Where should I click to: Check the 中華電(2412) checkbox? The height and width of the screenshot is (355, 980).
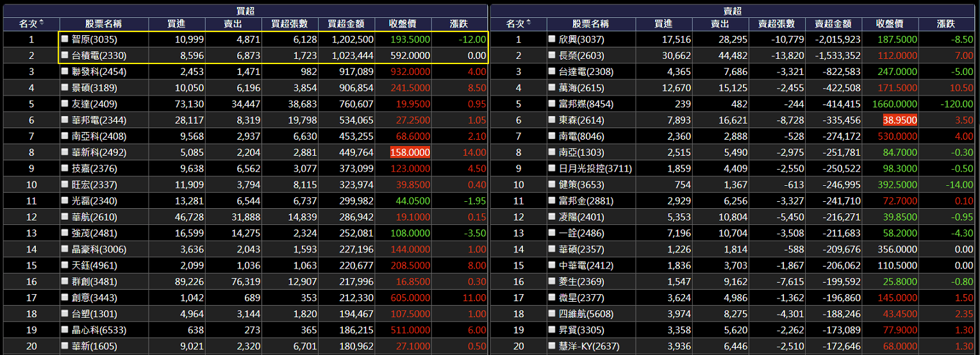coord(552,265)
